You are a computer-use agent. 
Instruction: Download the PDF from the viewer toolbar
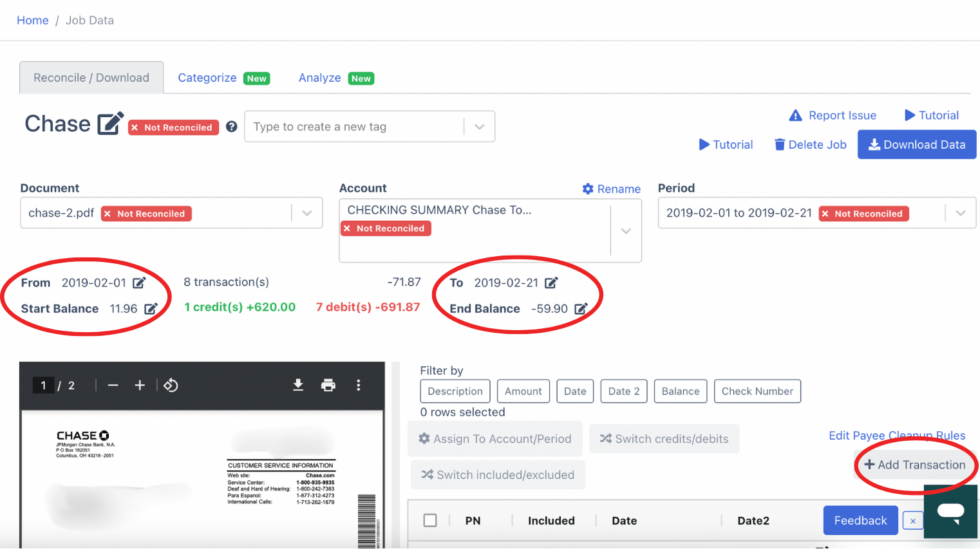click(297, 385)
